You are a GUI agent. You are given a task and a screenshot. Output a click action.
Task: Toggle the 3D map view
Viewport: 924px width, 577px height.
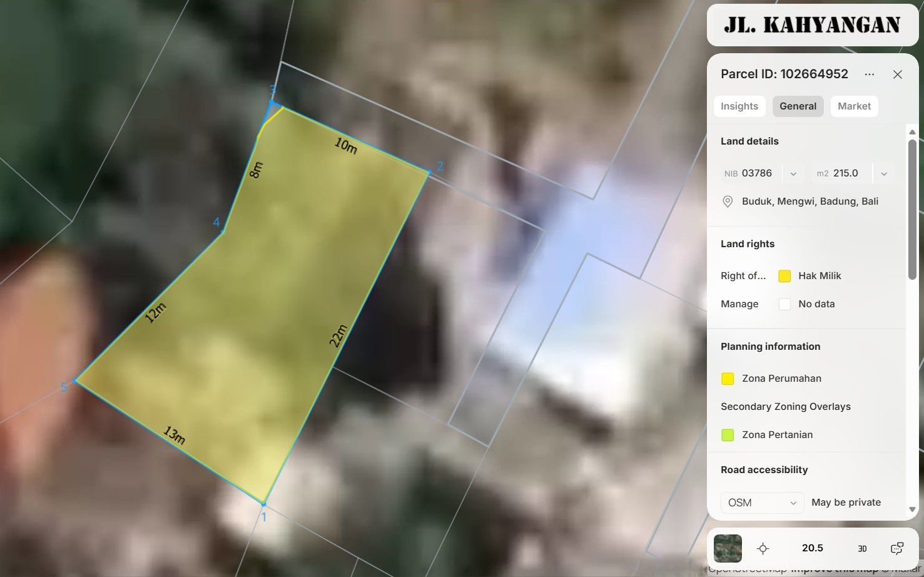click(x=862, y=549)
